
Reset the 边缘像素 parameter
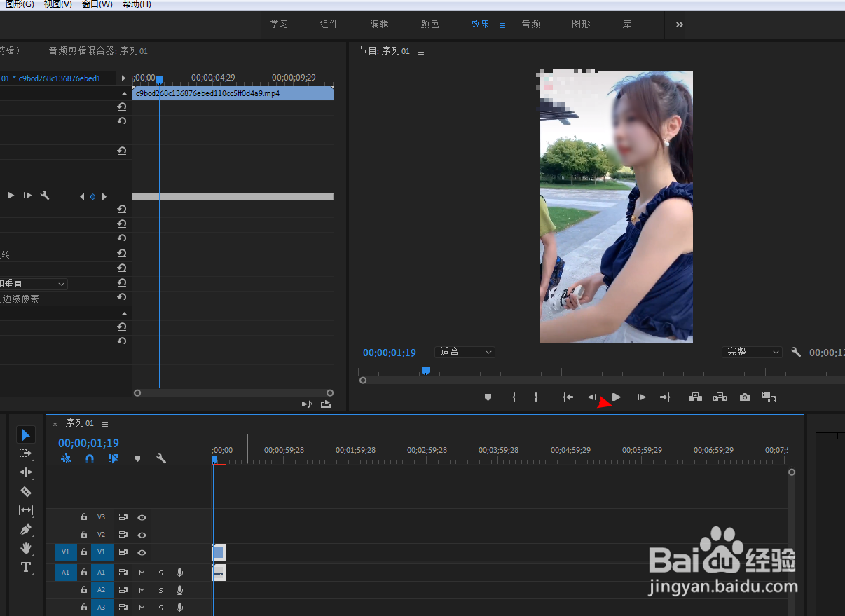tap(122, 298)
